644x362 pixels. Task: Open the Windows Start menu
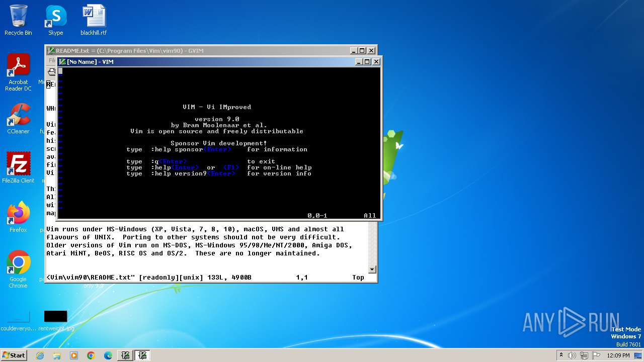pyautogui.click(x=14, y=355)
